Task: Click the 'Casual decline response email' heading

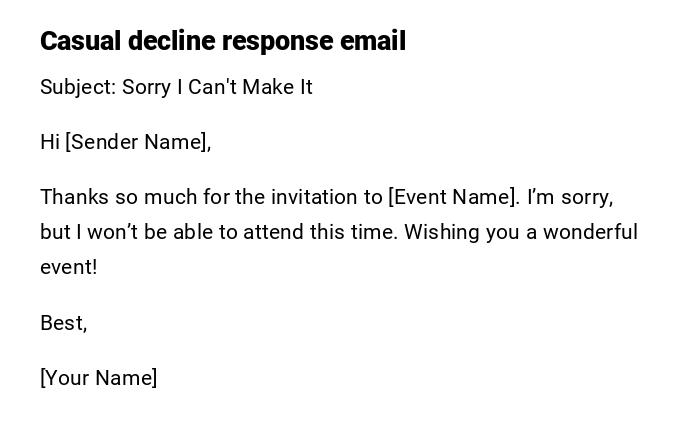Action: 222,41
